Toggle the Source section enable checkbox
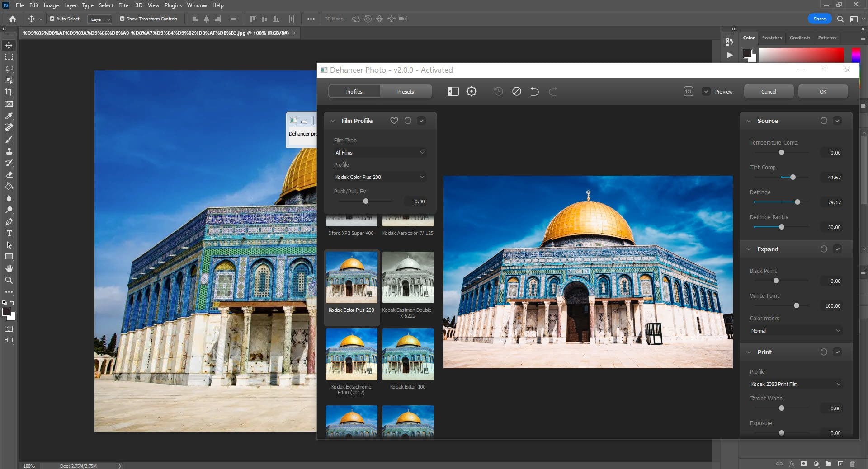The width and height of the screenshot is (868, 469). [x=837, y=121]
